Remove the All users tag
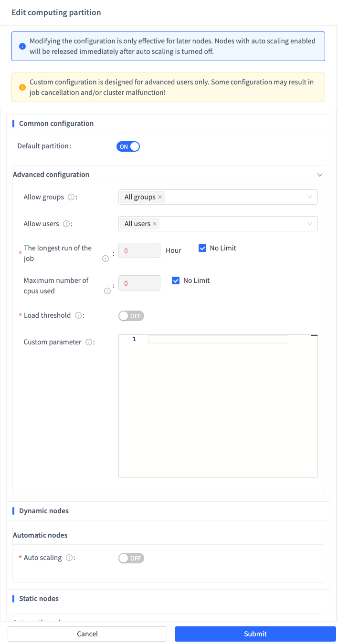 pos(155,224)
